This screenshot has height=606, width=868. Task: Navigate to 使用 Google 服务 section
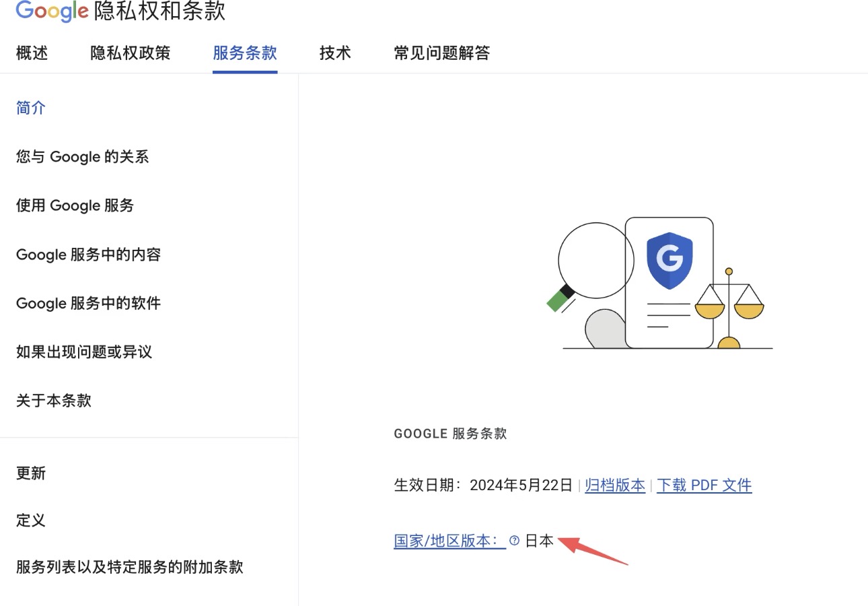[x=75, y=205]
